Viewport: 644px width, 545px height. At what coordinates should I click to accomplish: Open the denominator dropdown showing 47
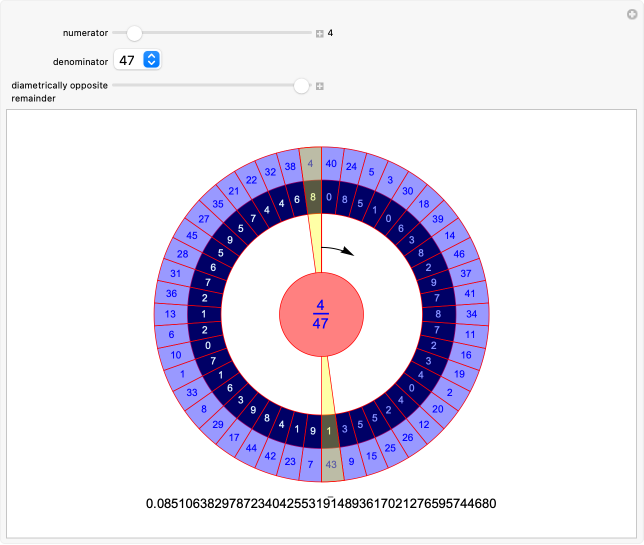[138, 60]
